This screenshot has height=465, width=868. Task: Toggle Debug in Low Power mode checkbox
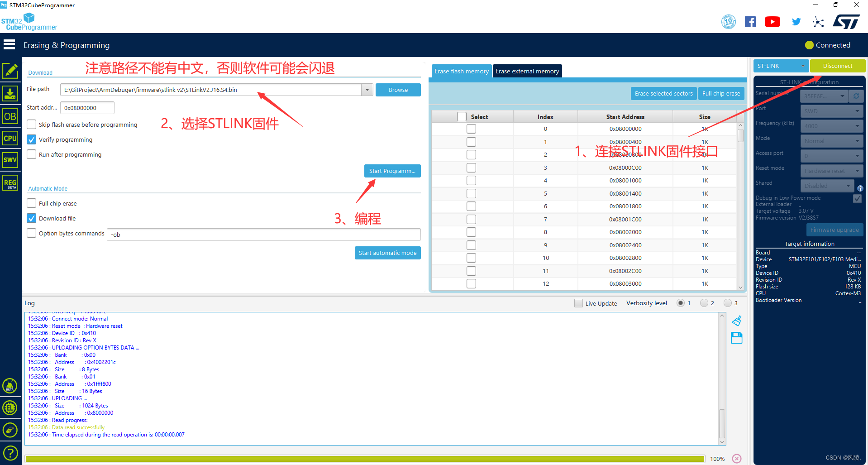(857, 198)
